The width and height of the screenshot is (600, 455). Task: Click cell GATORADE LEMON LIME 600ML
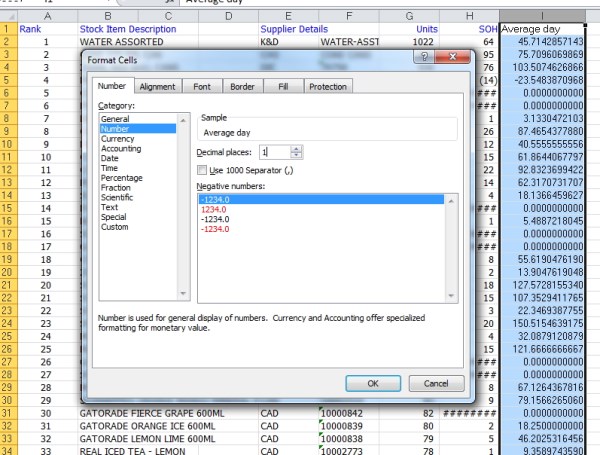(147, 439)
